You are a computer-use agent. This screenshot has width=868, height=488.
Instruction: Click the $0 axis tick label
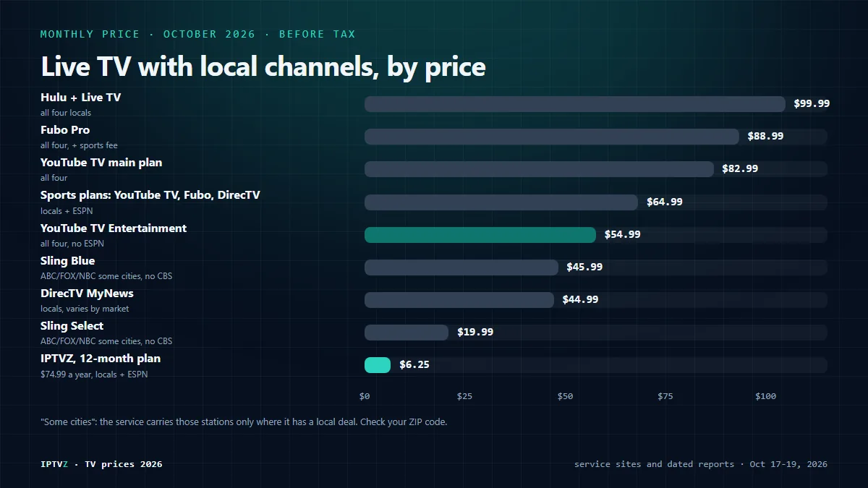tap(365, 396)
